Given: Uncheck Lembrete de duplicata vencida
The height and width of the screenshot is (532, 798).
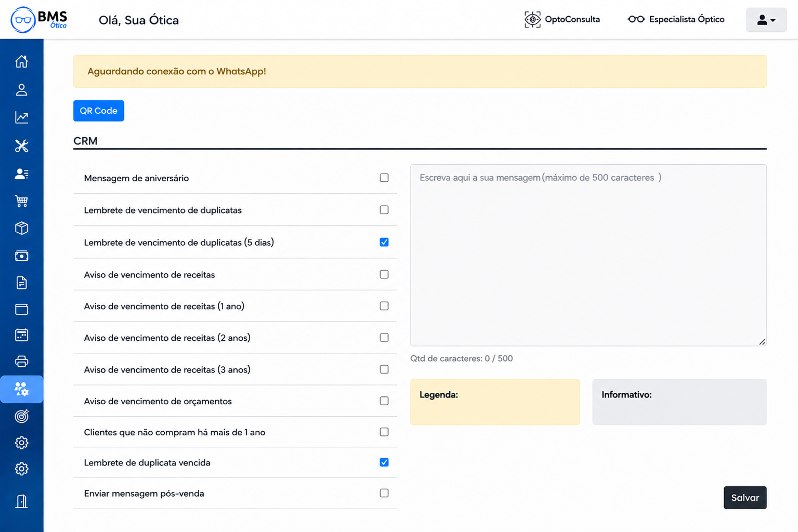Looking at the screenshot, I should [384, 462].
